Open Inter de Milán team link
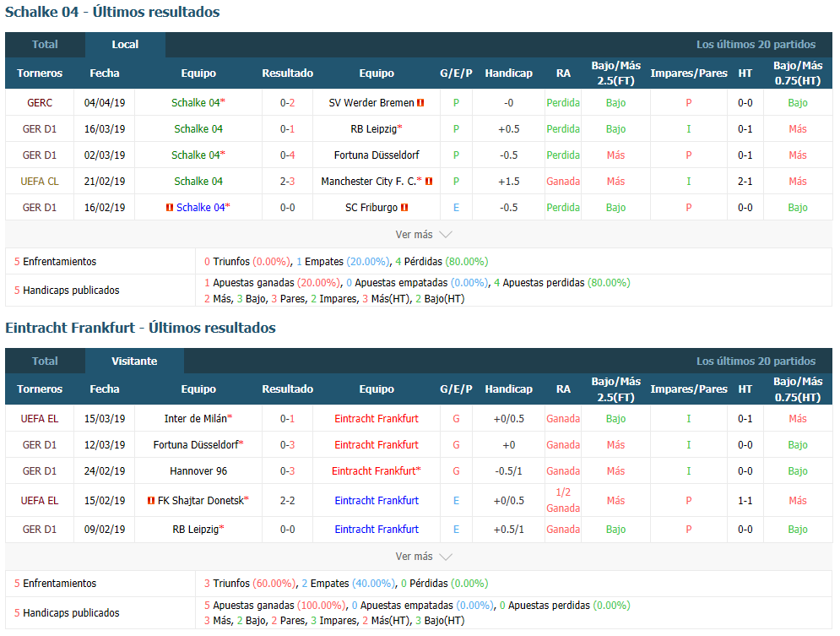Image resolution: width=840 pixels, height=636 pixels. pyautogui.click(x=196, y=419)
